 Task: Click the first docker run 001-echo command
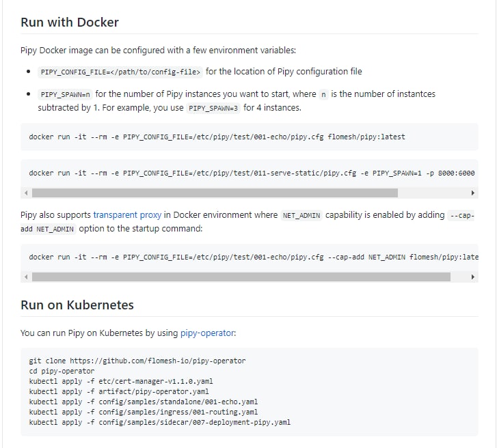(x=217, y=137)
